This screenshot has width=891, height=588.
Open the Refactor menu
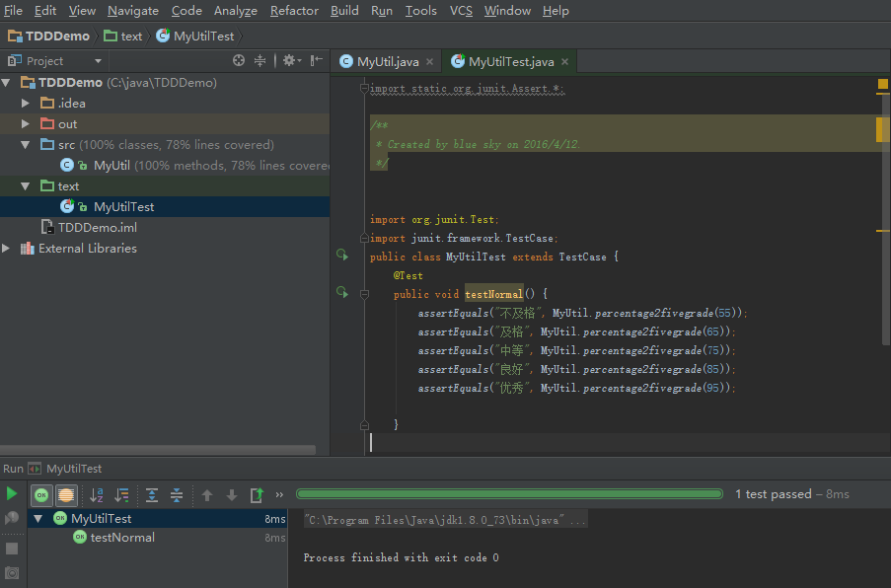coord(294,11)
